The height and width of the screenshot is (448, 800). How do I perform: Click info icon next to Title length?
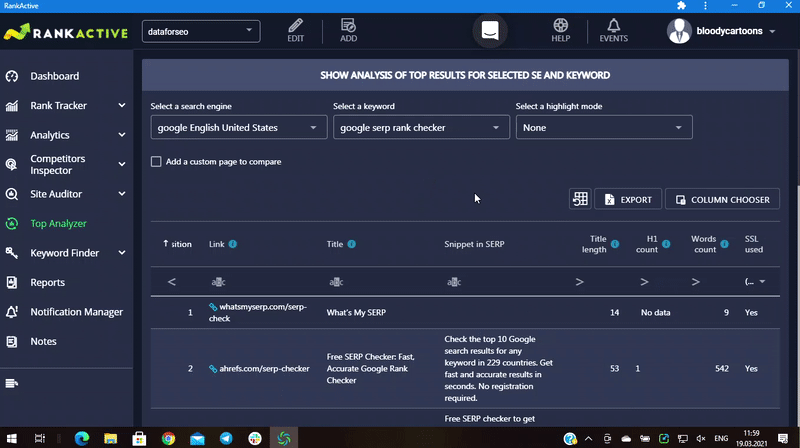click(x=615, y=244)
